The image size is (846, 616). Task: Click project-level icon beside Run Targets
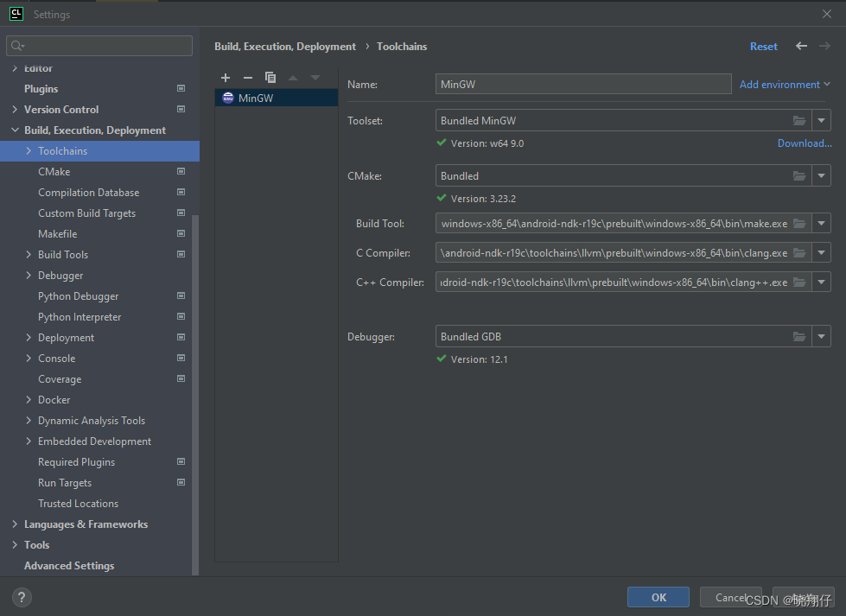181,482
